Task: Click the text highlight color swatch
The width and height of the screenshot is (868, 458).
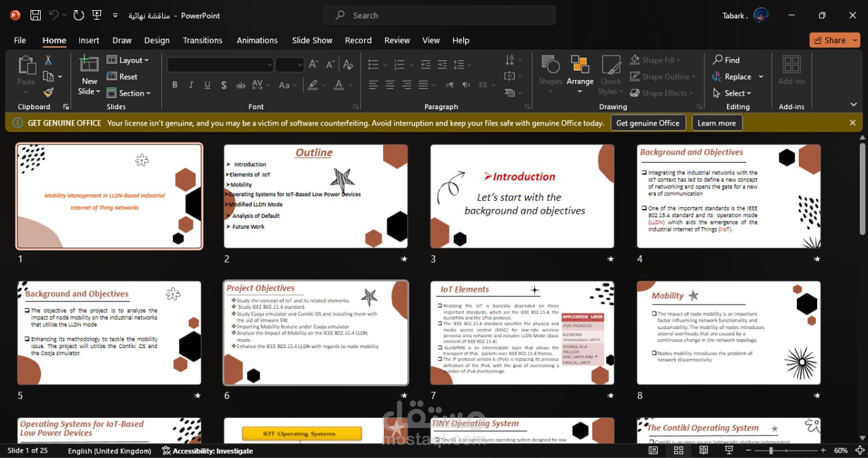Action: (313, 85)
